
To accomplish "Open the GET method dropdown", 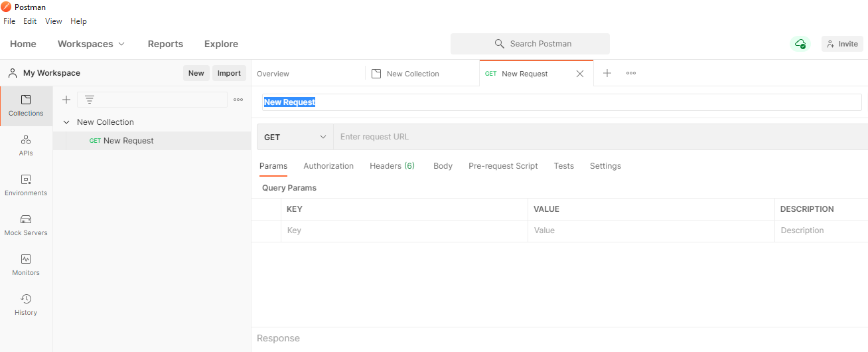I will pos(295,137).
